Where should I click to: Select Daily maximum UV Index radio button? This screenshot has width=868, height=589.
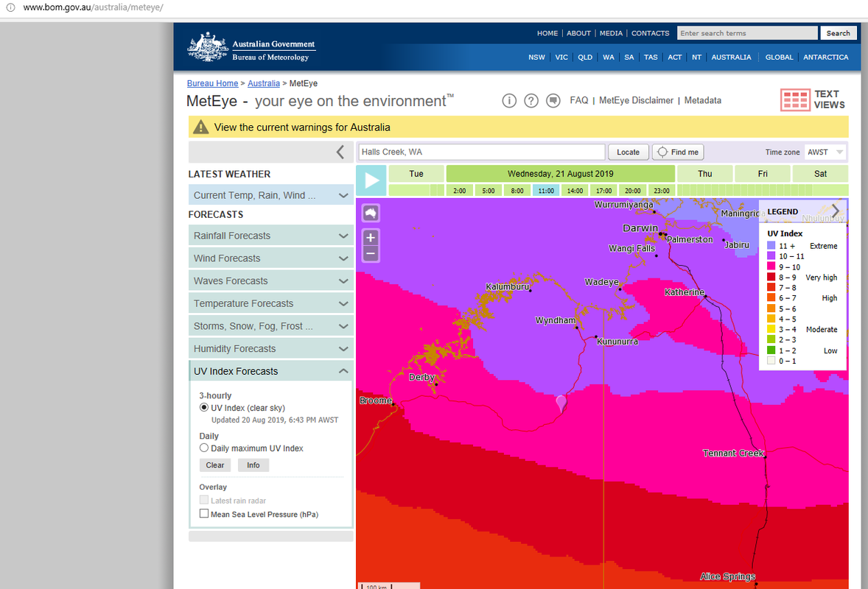click(x=203, y=448)
